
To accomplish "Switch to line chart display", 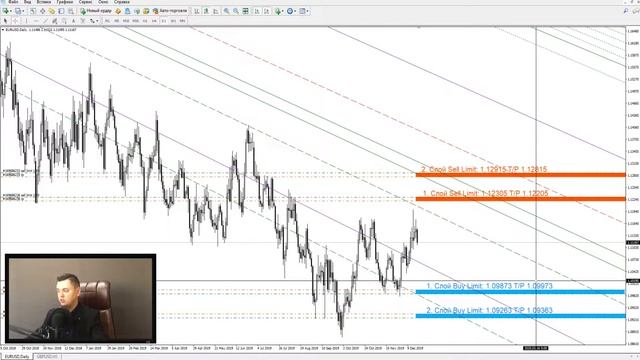I will point(216,11).
